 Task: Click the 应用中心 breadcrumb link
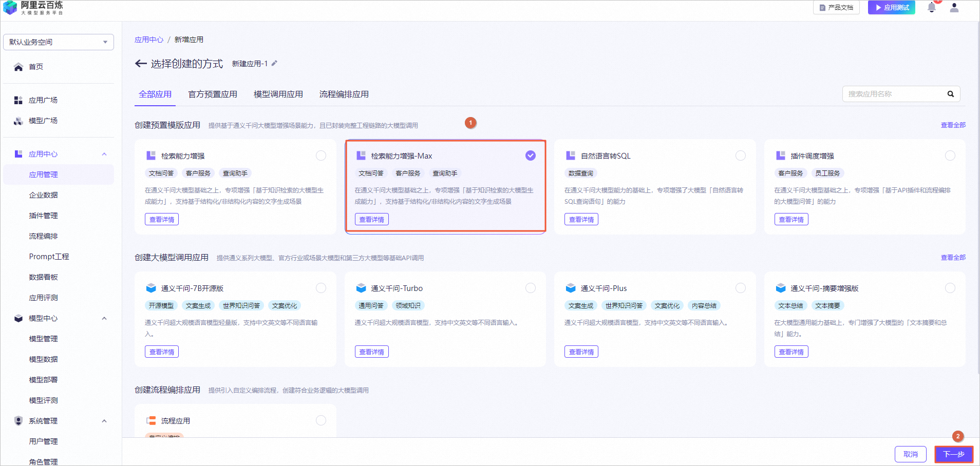[x=149, y=40]
